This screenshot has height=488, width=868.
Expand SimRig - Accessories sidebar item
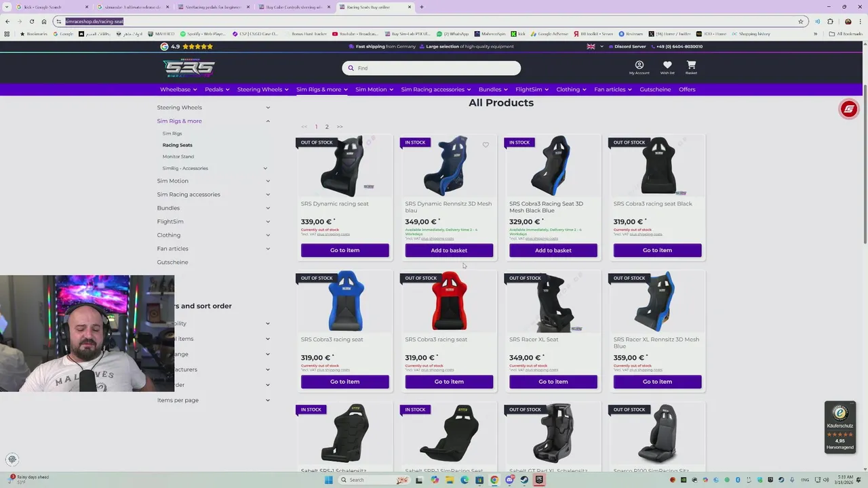(265, 168)
